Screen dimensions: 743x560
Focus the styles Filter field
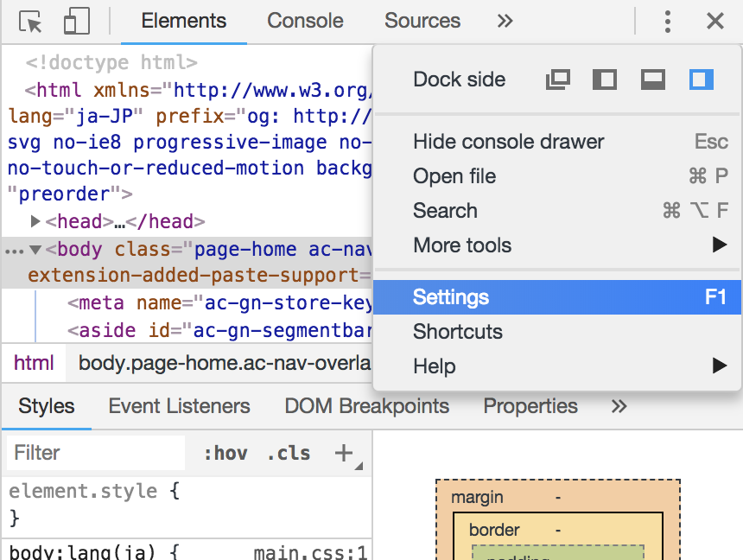pos(96,453)
